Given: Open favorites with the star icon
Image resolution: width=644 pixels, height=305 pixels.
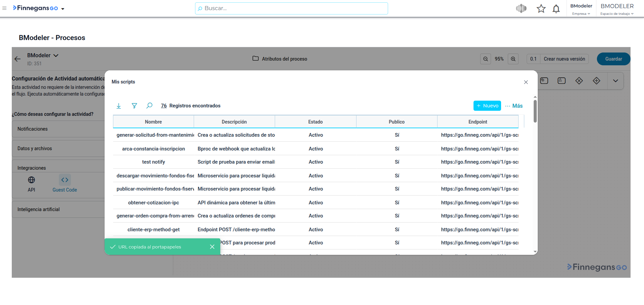Looking at the screenshot, I should tap(541, 8).
